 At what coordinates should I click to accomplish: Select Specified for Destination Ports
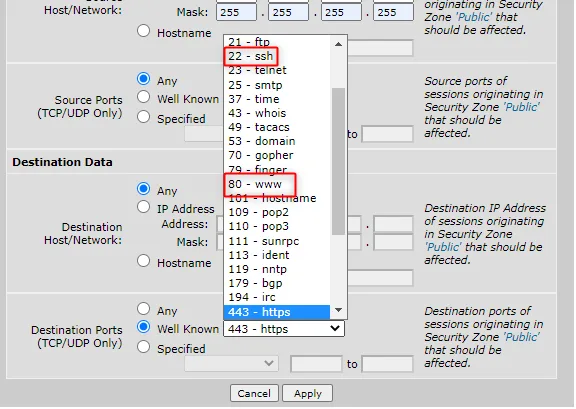tap(143, 347)
